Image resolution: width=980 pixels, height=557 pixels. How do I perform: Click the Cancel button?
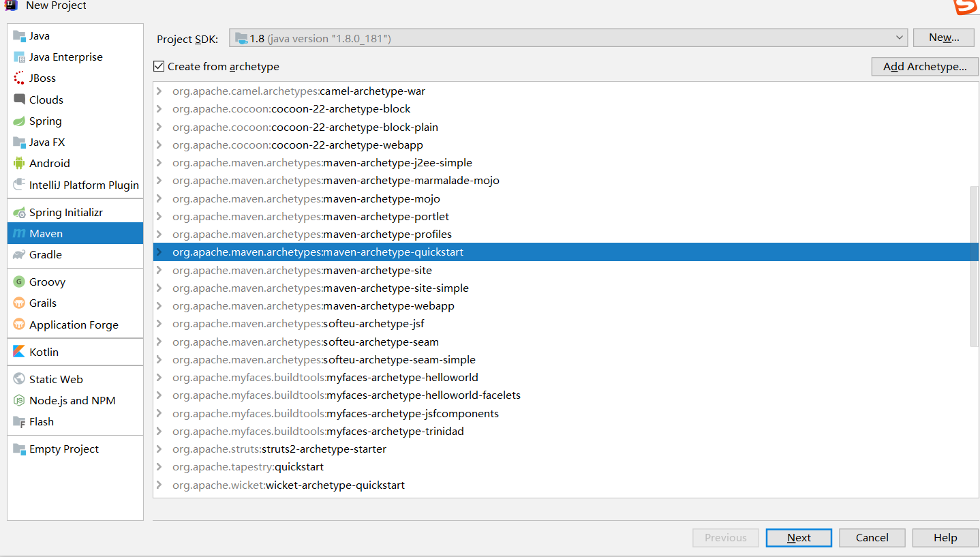click(872, 538)
